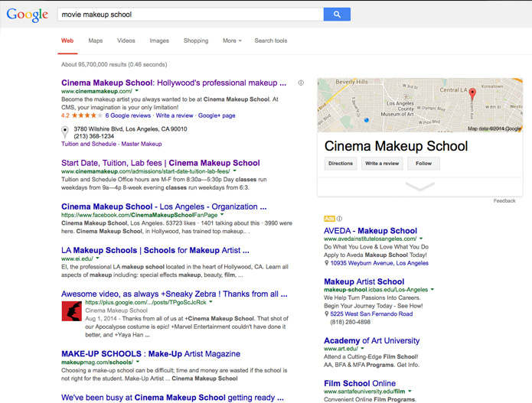The height and width of the screenshot is (403, 532).
Task: Open the Google+ page link
Action: click(217, 115)
